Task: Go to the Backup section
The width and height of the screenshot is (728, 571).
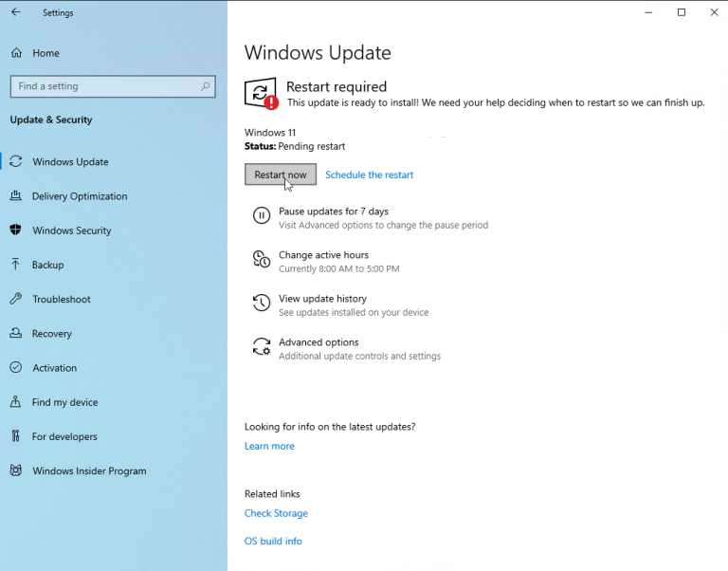Action: (x=47, y=265)
